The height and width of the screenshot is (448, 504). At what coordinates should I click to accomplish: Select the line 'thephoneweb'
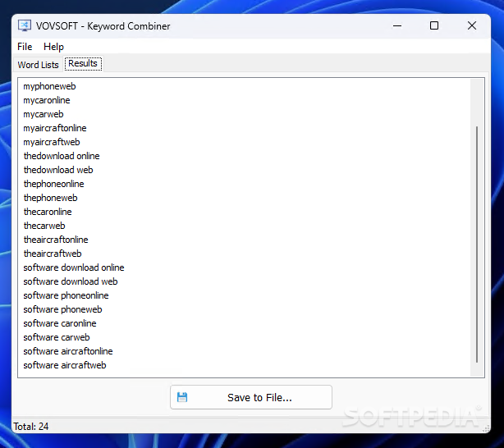pos(50,198)
